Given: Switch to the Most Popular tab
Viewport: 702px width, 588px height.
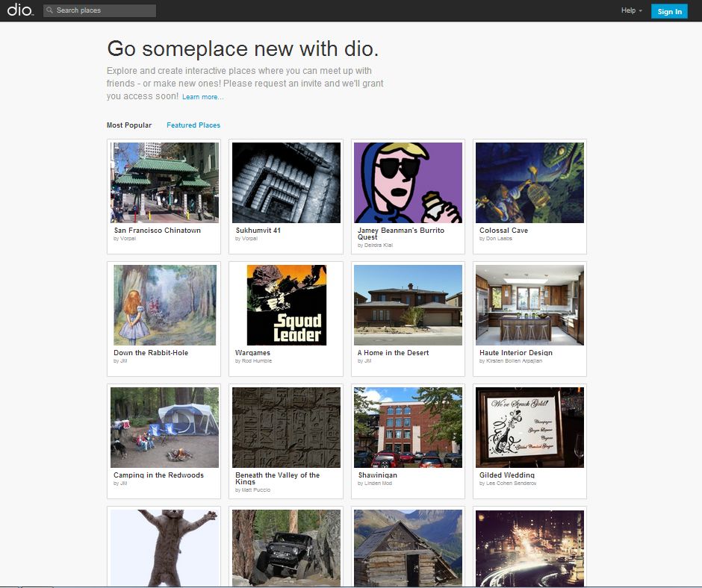Looking at the screenshot, I should tap(128, 125).
